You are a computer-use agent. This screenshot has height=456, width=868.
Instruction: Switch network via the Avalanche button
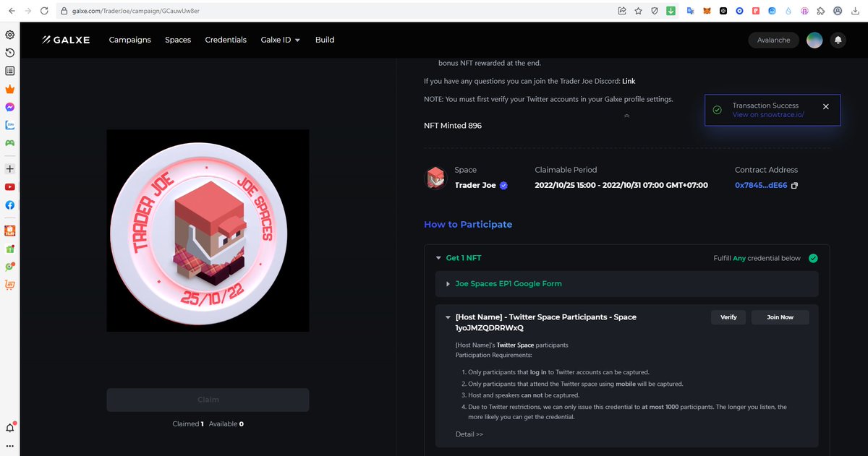click(773, 40)
